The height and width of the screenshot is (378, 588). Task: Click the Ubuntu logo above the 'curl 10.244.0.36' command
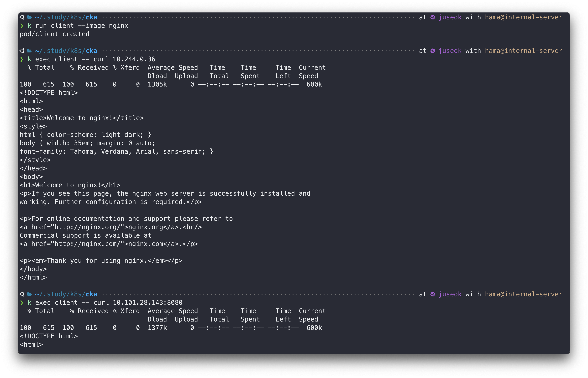tap(22, 51)
